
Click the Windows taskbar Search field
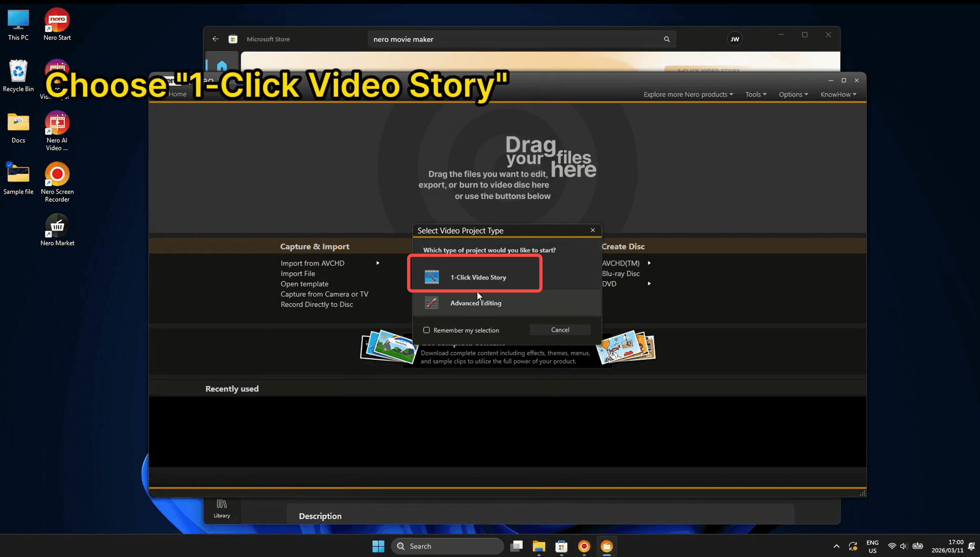pyautogui.click(x=447, y=546)
